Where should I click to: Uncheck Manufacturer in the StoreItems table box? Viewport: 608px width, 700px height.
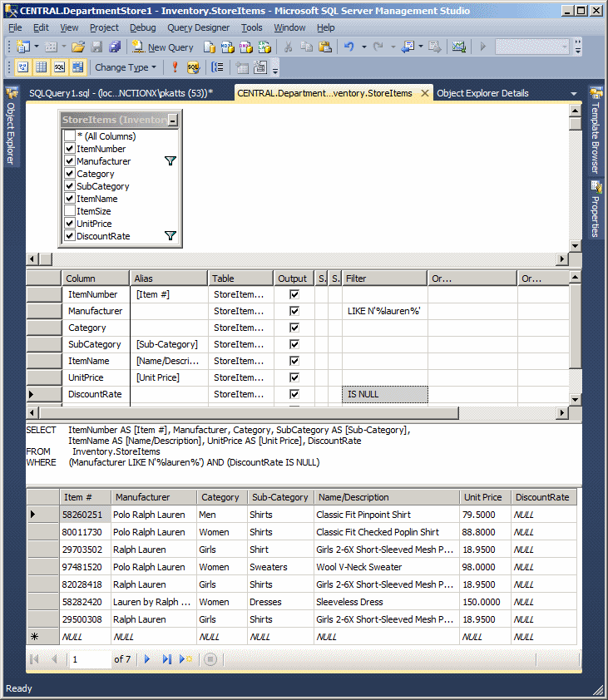coord(70,160)
